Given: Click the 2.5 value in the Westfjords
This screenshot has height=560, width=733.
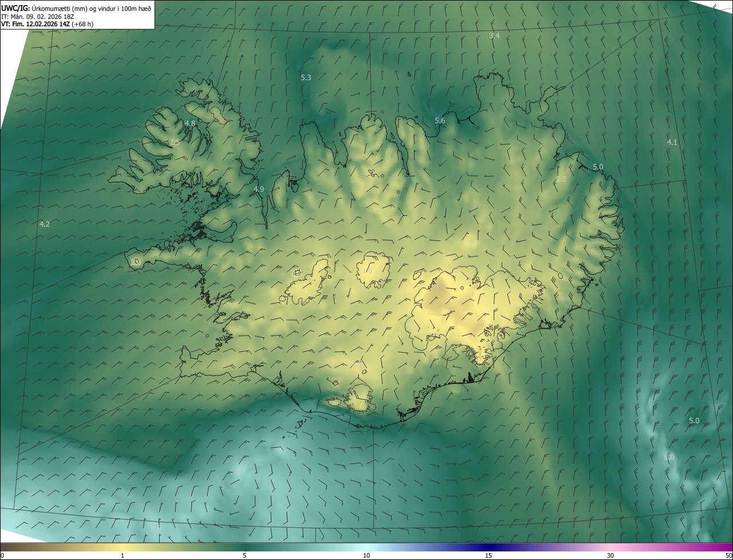Looking at the screenshot, I should coord(175,142).
